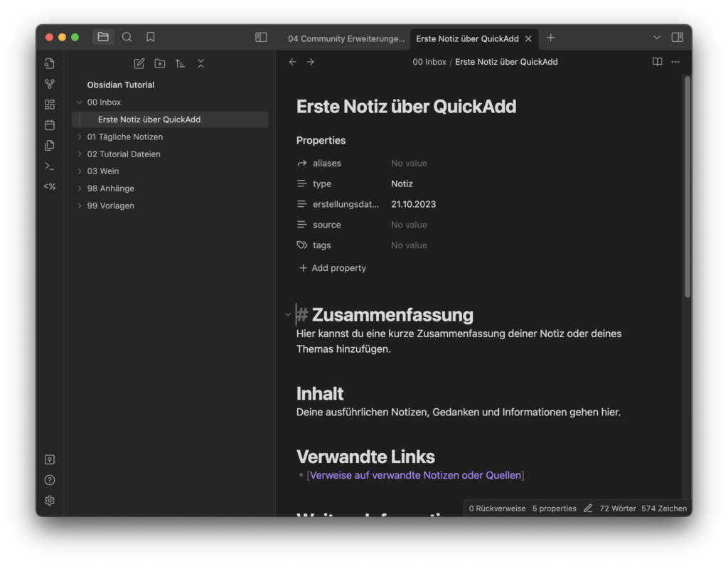Open note more options menu

(x=675, y=62)
